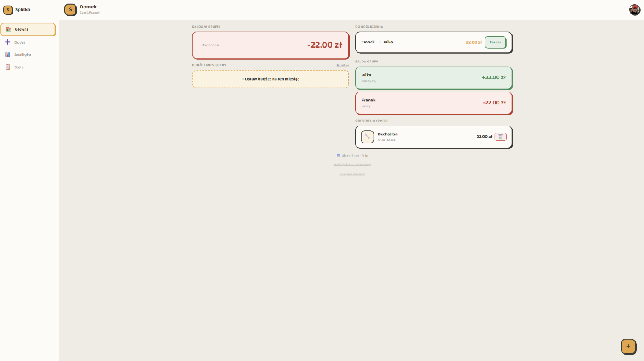Settle Franek to Wika with Rozlicz

click(x=495, y=42)
